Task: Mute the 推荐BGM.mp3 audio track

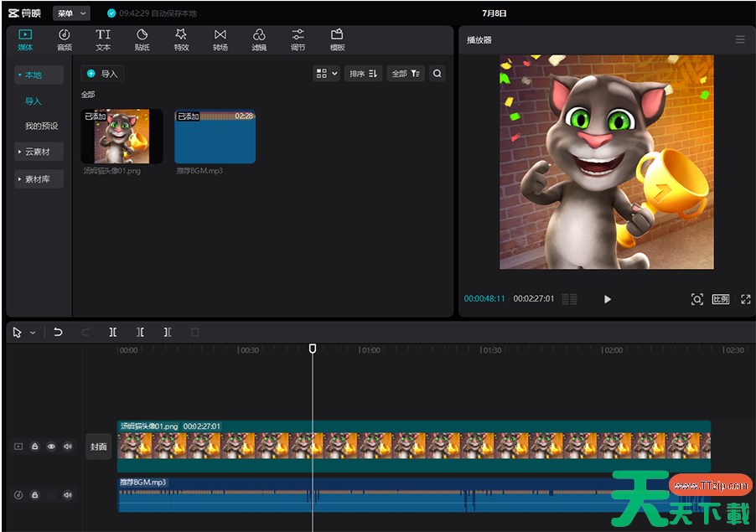Action: tap(68, 495)
